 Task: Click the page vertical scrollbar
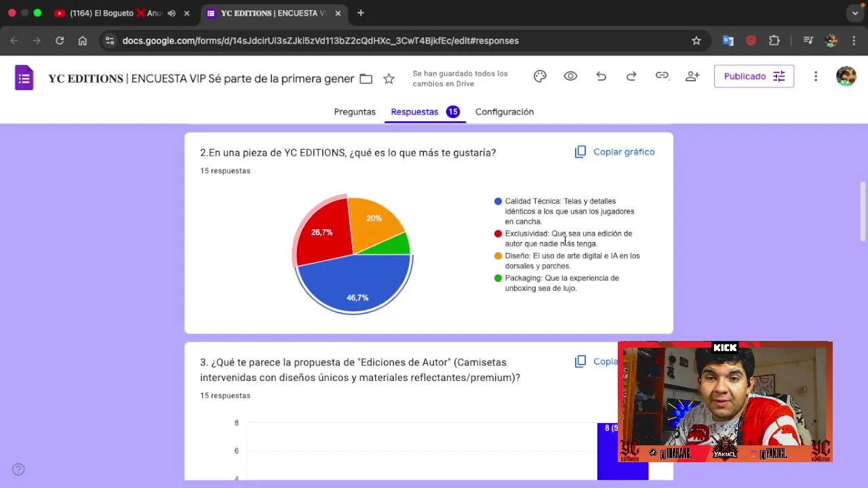863,211
